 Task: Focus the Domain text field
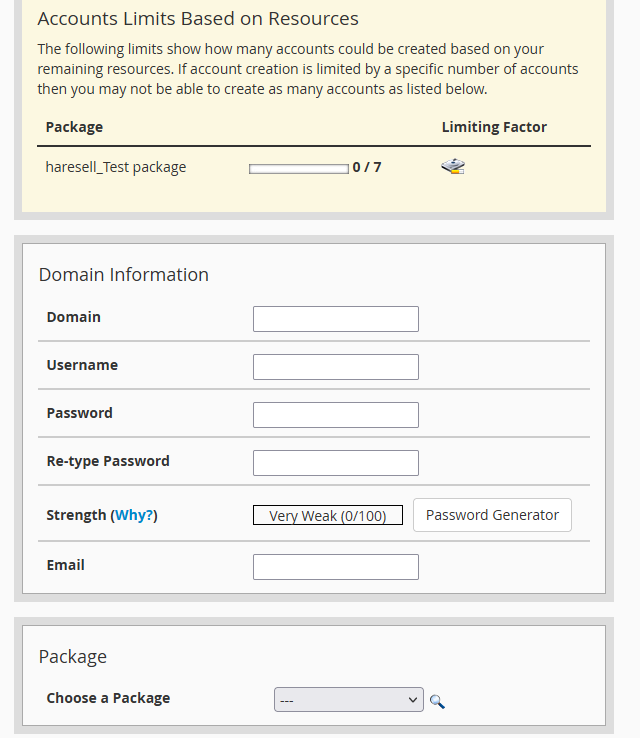tap(335, 319)
